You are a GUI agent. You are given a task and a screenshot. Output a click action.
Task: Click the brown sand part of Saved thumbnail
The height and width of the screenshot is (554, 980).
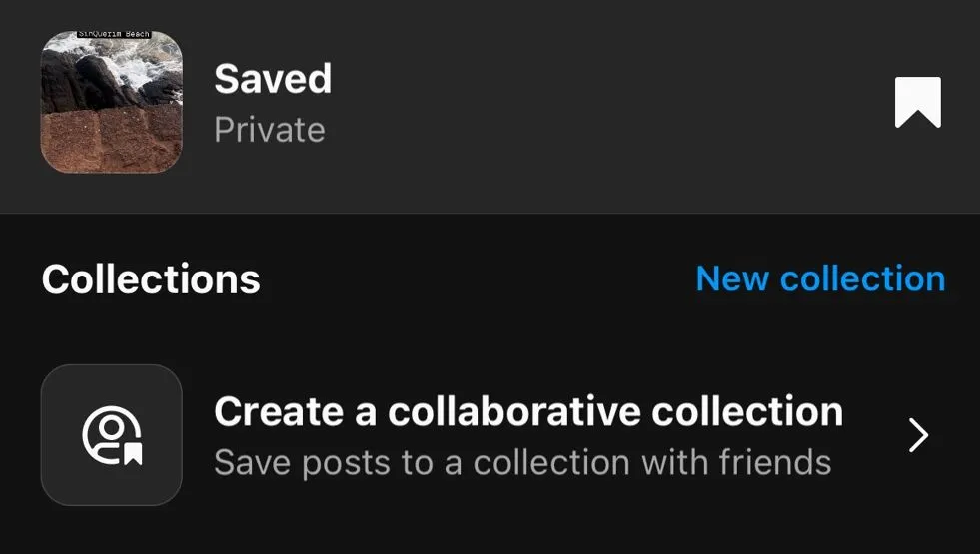click(111, 140)
